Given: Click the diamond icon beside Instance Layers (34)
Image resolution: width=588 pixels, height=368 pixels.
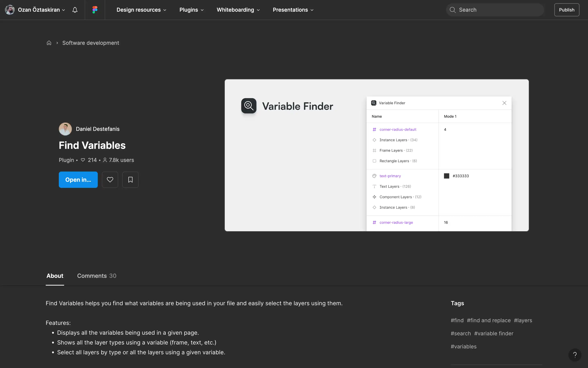Looking at the screenshot, I should [374, 140].
